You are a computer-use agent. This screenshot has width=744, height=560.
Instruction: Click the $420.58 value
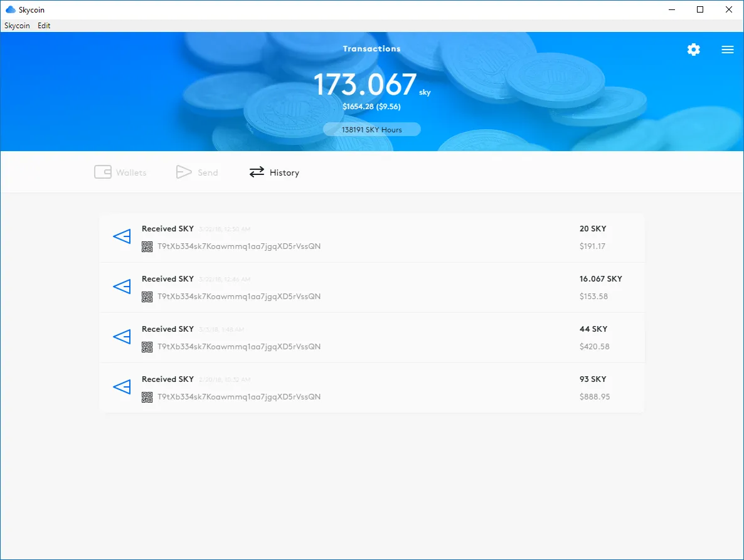(595, 347)
